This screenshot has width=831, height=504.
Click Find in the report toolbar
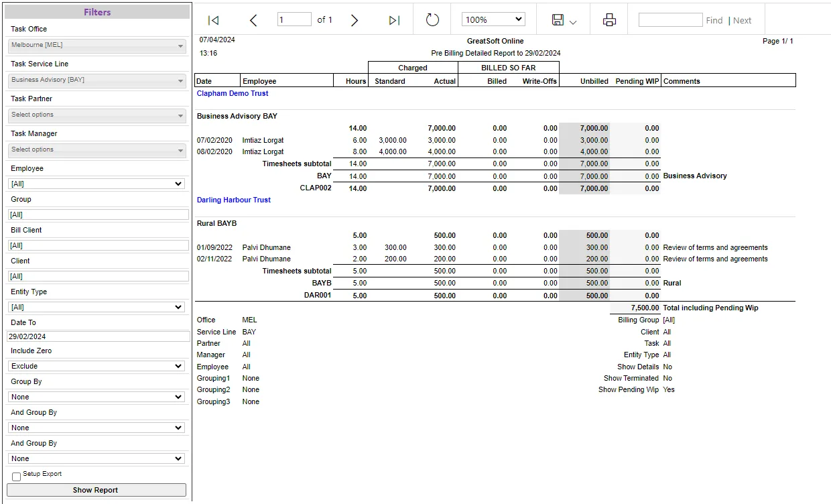714,21
